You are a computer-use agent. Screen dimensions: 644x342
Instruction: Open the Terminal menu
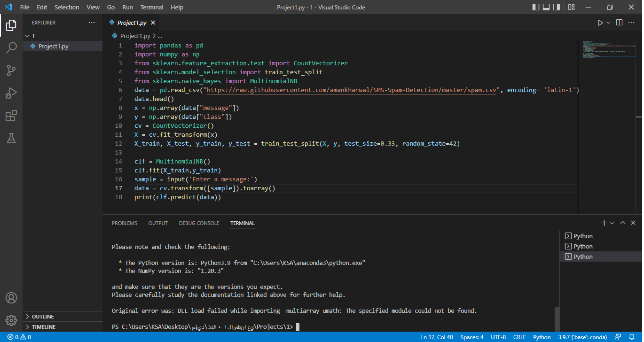[151, 7]
